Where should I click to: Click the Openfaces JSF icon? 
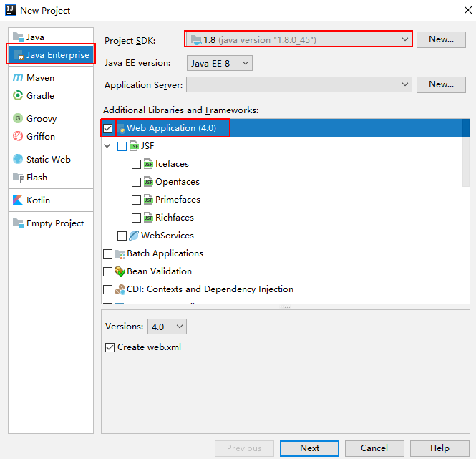(148, 182)
